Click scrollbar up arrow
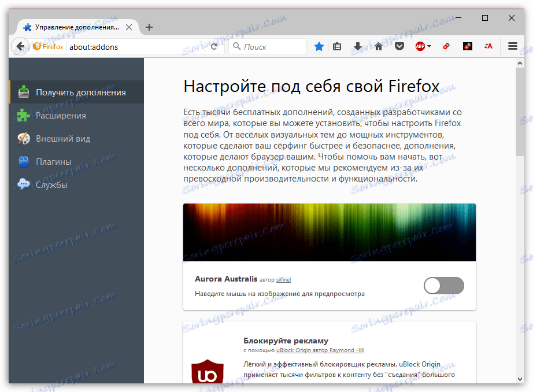Image resolution: width=533 pixels, height=392 pixels. (520, 63)
